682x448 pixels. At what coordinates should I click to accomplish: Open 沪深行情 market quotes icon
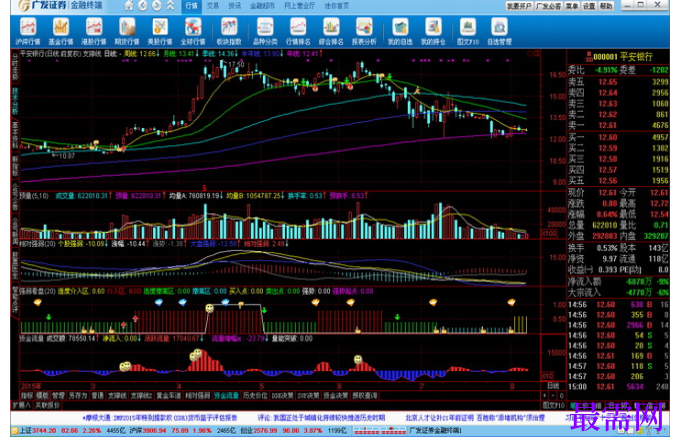(28, 31)
